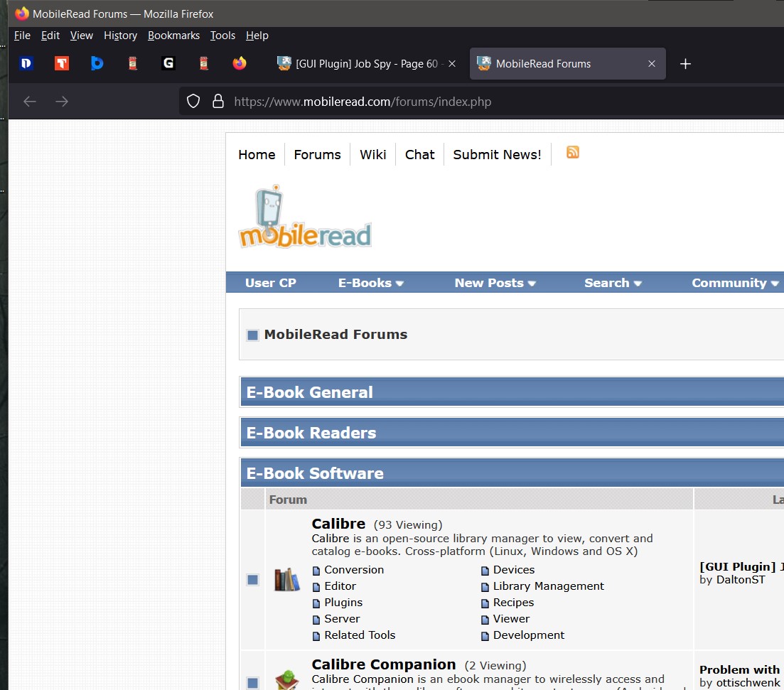Open the pinned tab with blue b icon

tap(97, 63)
